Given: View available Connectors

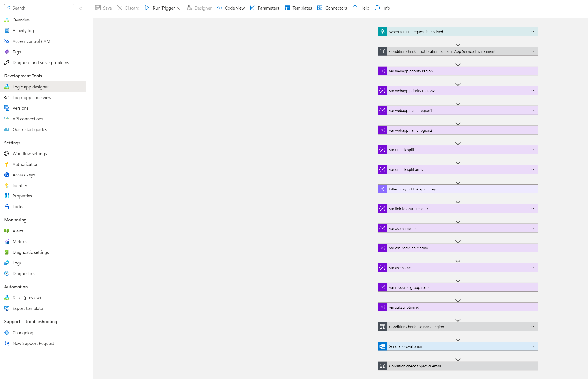Looking at the screenshot, I should point(332,8).
